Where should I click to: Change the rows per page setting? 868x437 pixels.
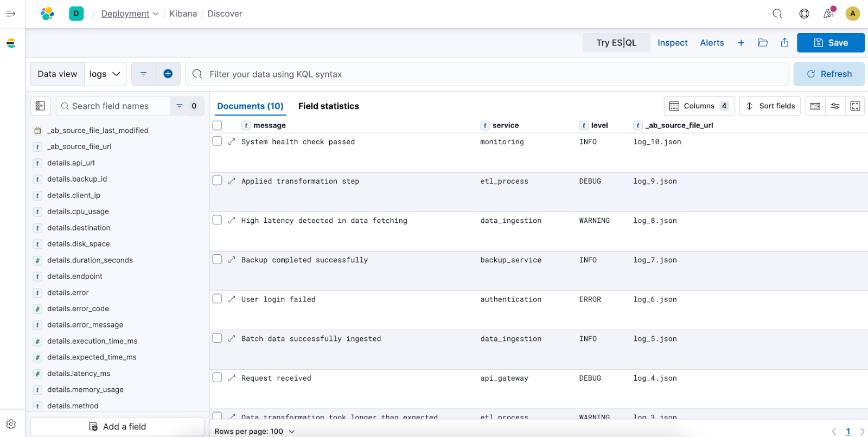(254, 431)
